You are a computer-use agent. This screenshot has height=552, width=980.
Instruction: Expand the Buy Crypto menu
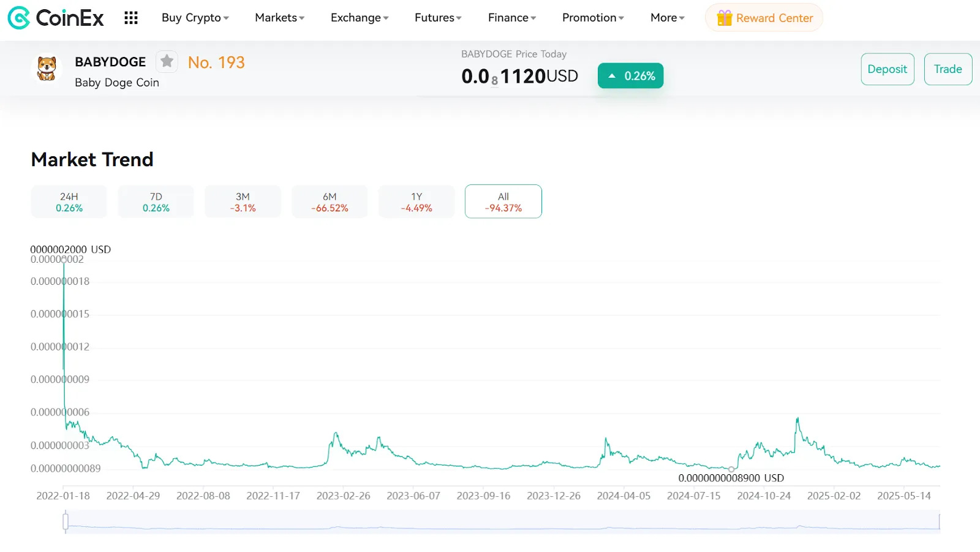(x=195, y=18)
